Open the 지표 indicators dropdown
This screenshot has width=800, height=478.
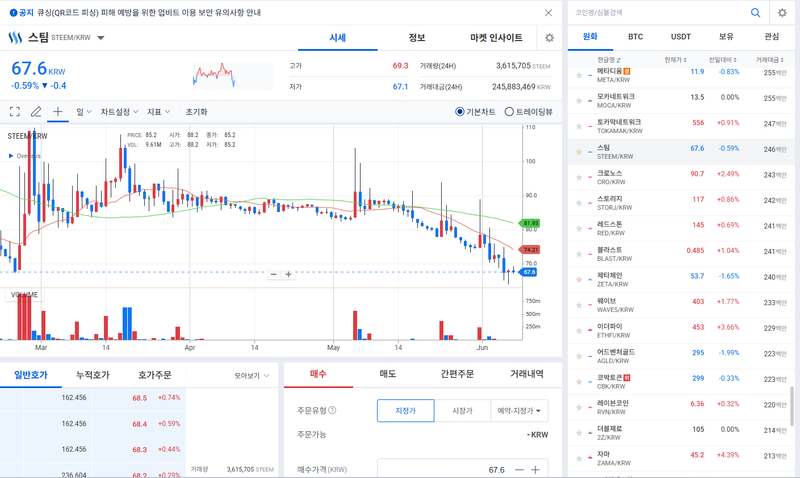tap(159, 112)
